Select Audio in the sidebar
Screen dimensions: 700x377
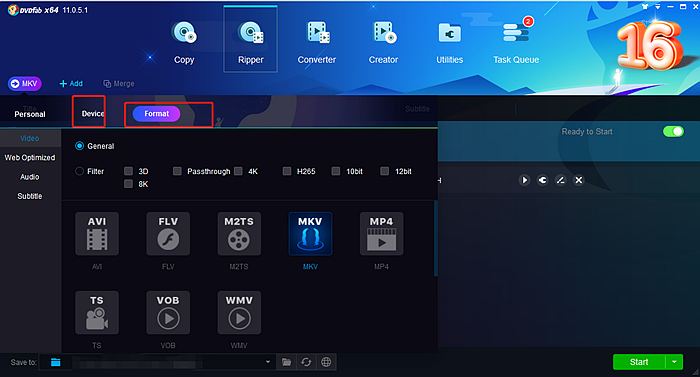(x=29, y=177)
